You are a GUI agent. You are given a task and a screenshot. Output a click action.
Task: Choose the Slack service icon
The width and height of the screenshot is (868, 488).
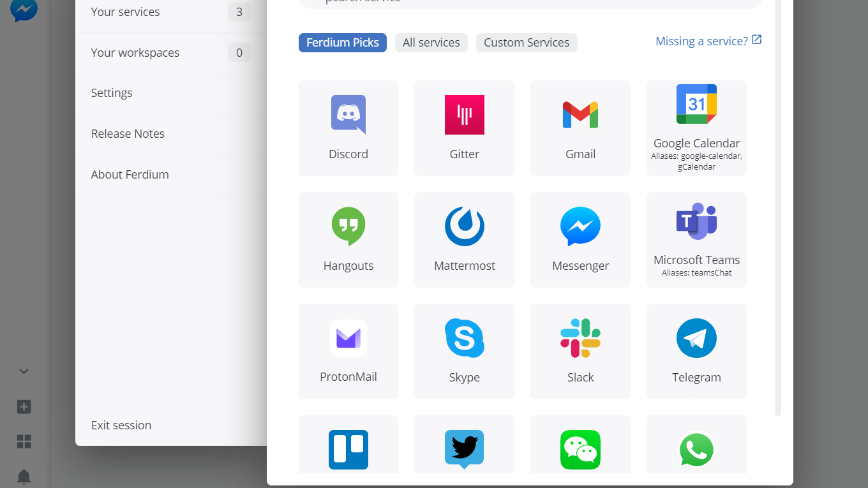click(580, 338)
